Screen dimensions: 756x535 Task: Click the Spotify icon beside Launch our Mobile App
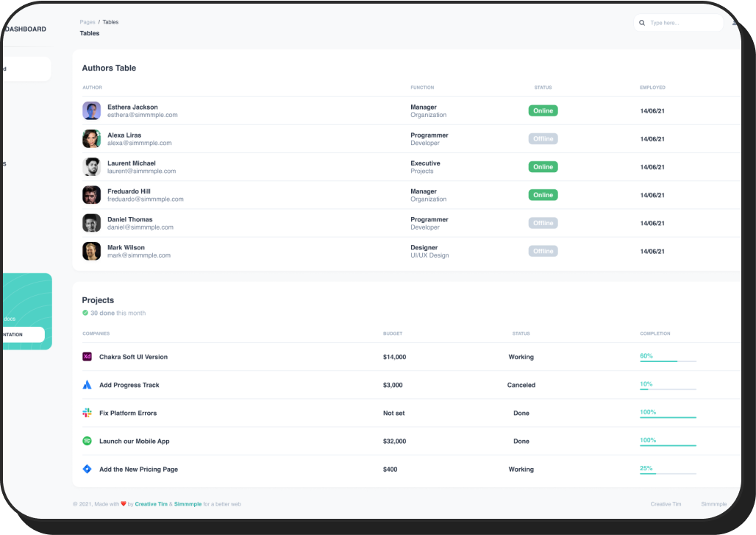coord(87,441)
